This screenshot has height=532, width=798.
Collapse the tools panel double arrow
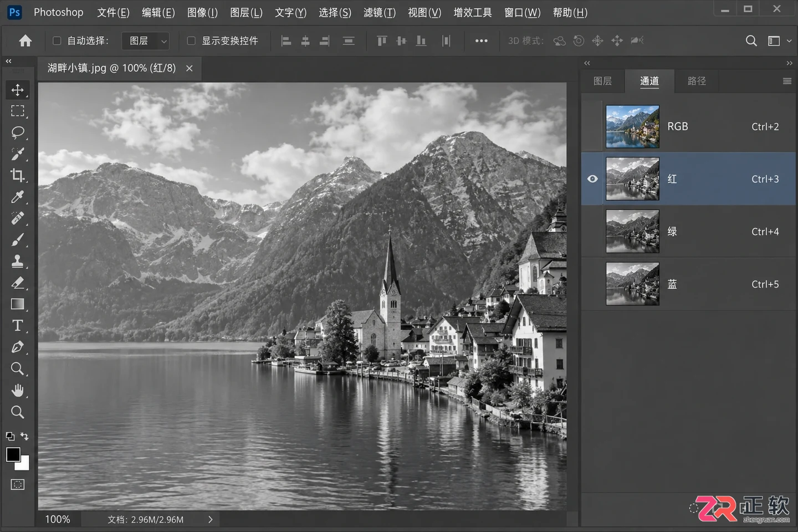8,61
